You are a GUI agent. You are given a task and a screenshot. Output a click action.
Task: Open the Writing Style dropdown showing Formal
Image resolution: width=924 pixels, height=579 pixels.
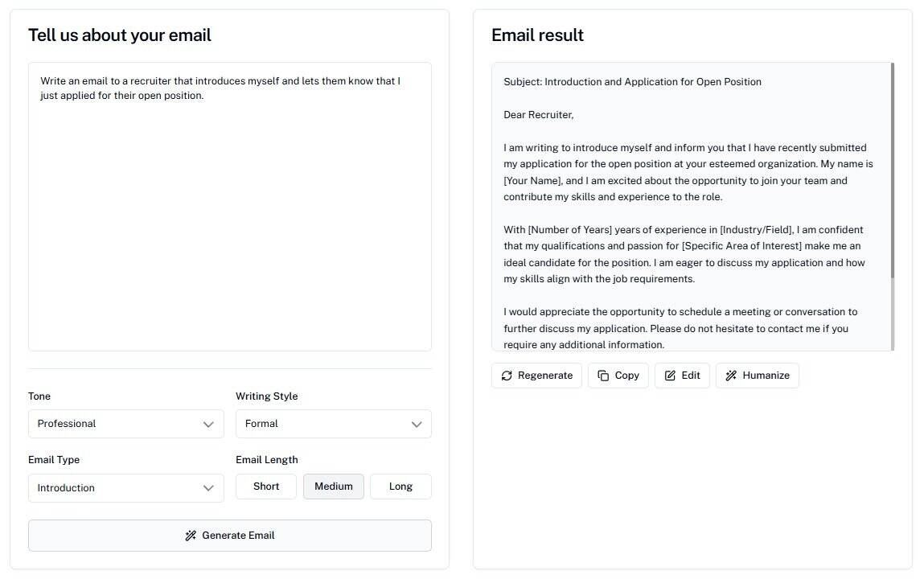[x=333, y=424]
